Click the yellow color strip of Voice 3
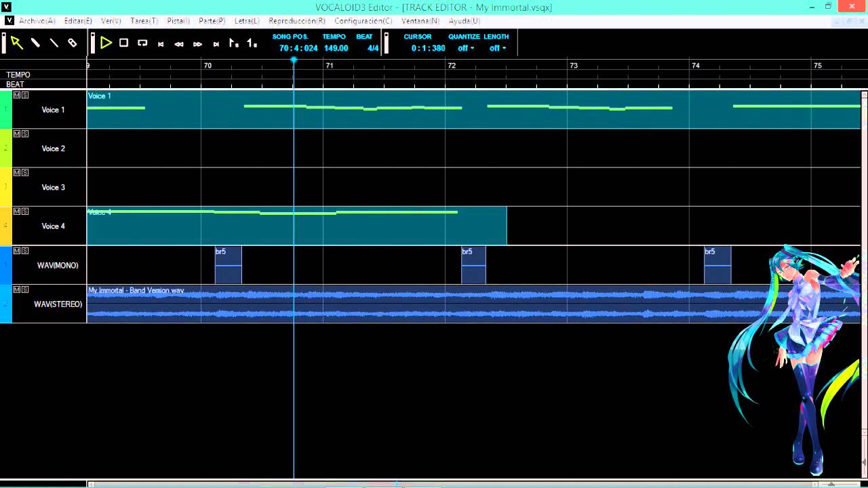868x488 pixels. [x=6, y=187]
